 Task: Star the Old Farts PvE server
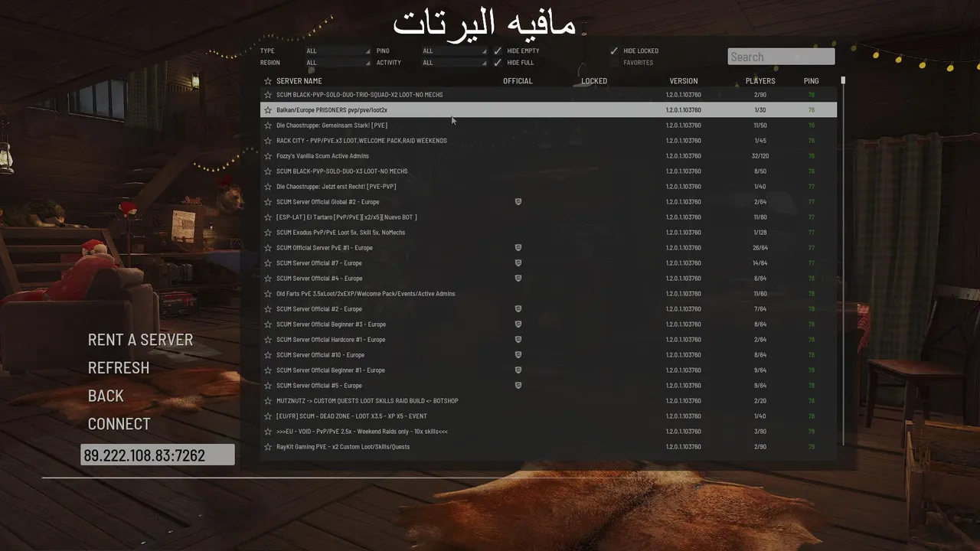tap(268, 294)
